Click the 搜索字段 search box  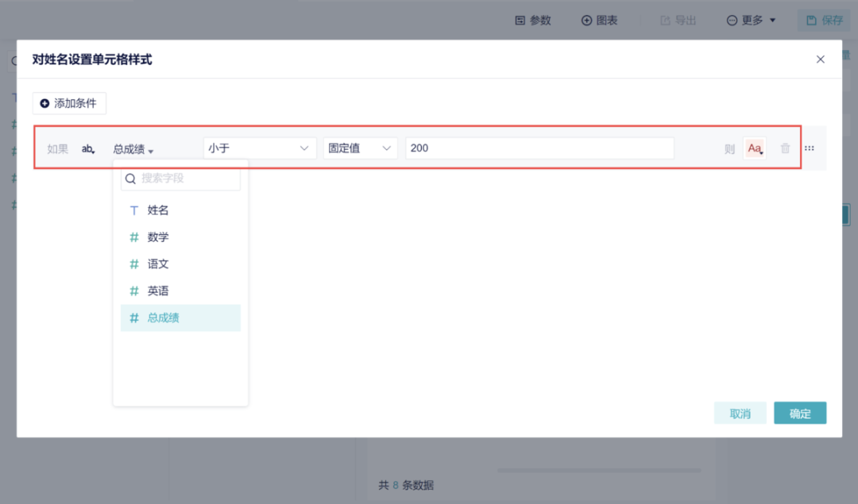point(188,179)
